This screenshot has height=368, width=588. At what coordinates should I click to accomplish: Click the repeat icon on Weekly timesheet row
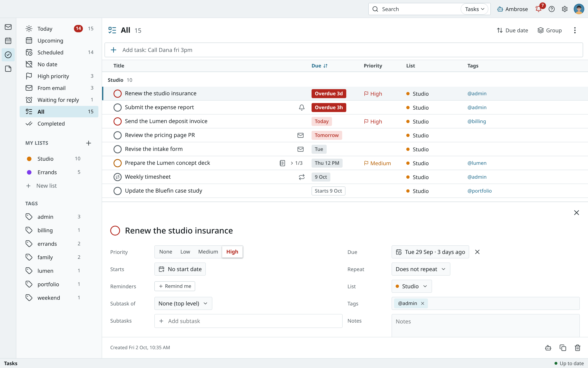(302, 177)
